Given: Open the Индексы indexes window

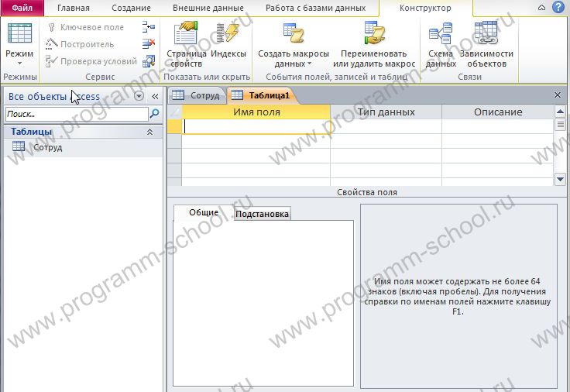Looking at the screenshot, I should 228,43.
